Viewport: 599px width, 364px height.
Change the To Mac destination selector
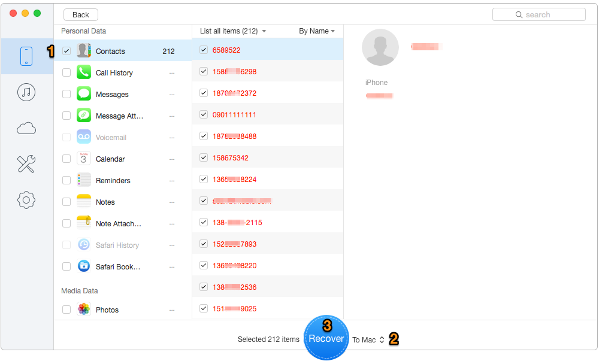(368, 339)
